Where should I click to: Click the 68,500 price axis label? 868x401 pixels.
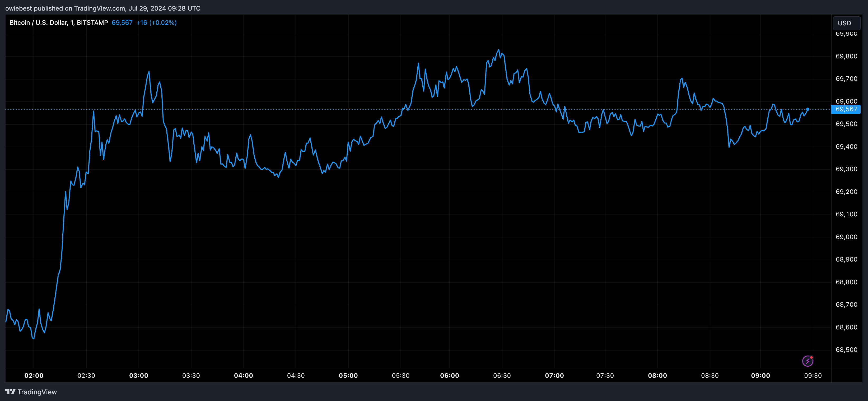846,350
